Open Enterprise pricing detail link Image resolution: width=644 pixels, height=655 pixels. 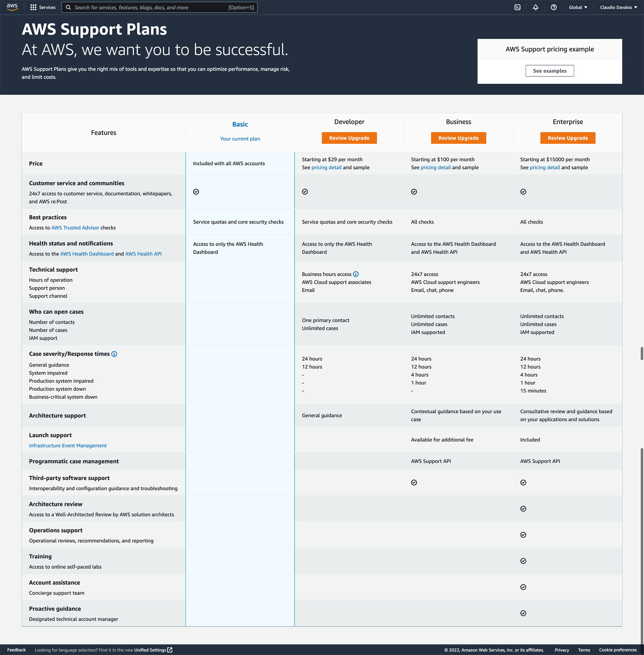coord(545,167)
